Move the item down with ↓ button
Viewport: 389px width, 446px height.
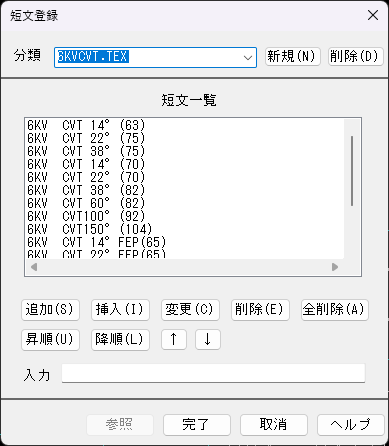208,340
